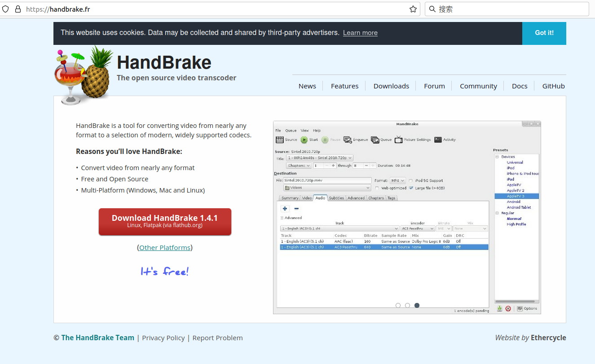
Task: Click the Download HandBrake 1.4.1 button
Action: tap(165, 222)
